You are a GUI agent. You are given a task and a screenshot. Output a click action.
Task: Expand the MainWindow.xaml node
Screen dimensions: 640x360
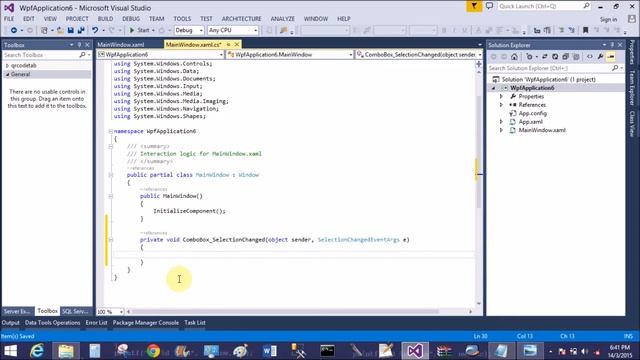[501, 130]
